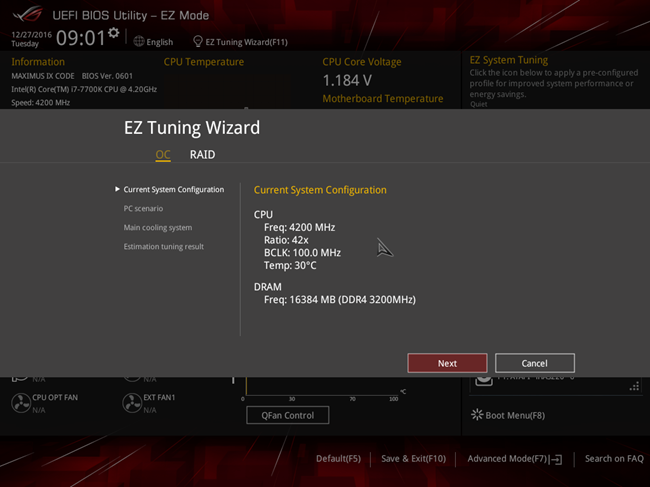Viewport: 650px width, 487px height.
Task: Click the Motherboard Temperature heading
Action: [x=383, y=99]
